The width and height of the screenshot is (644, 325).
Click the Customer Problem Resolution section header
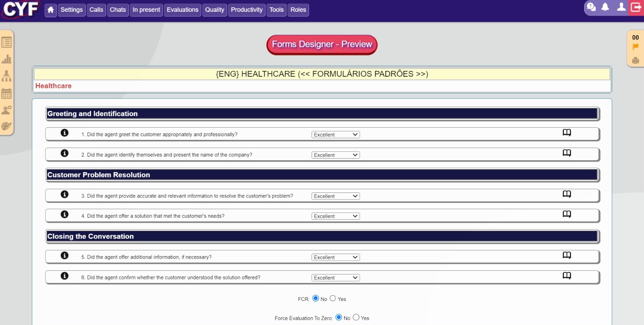tap(322, 175)
